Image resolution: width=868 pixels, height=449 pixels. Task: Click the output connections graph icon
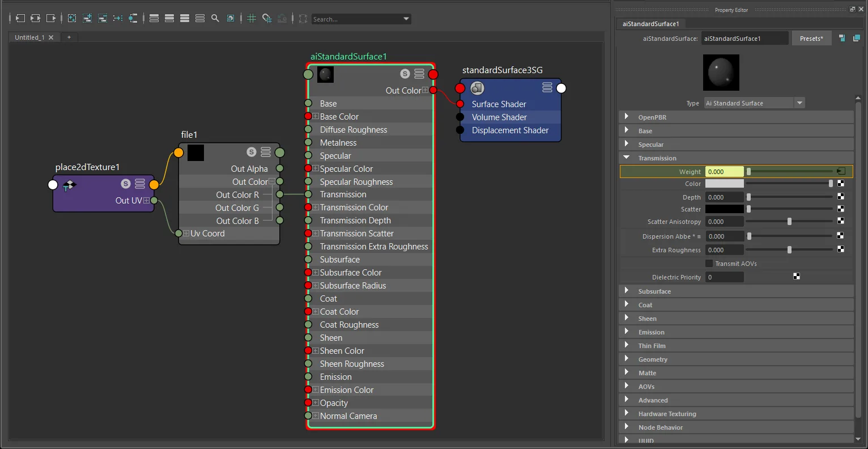click(51, 18)
